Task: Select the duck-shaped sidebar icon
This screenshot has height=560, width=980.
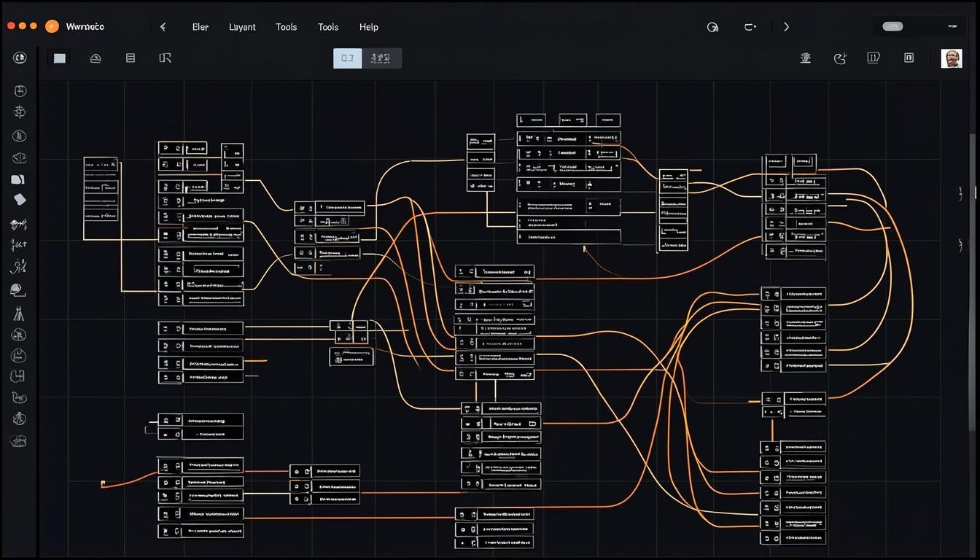Action: point(19,398)
